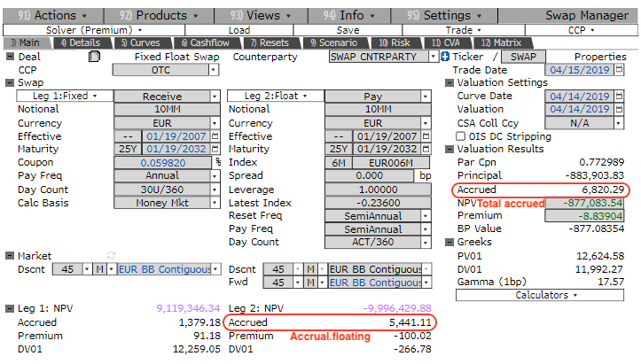Open calendar for Leg 1 Effective date

[x=214, y=136]
